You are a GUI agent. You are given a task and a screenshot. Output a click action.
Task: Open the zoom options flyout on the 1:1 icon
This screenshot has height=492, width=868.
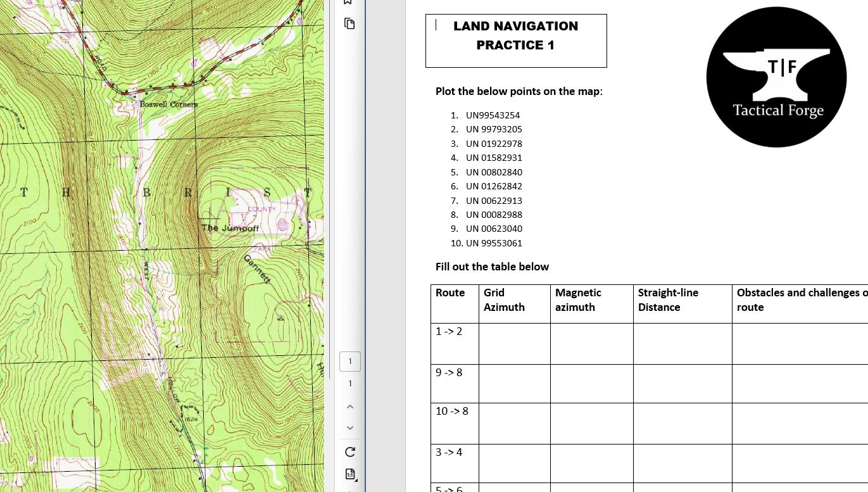click(x=356, y=479)
